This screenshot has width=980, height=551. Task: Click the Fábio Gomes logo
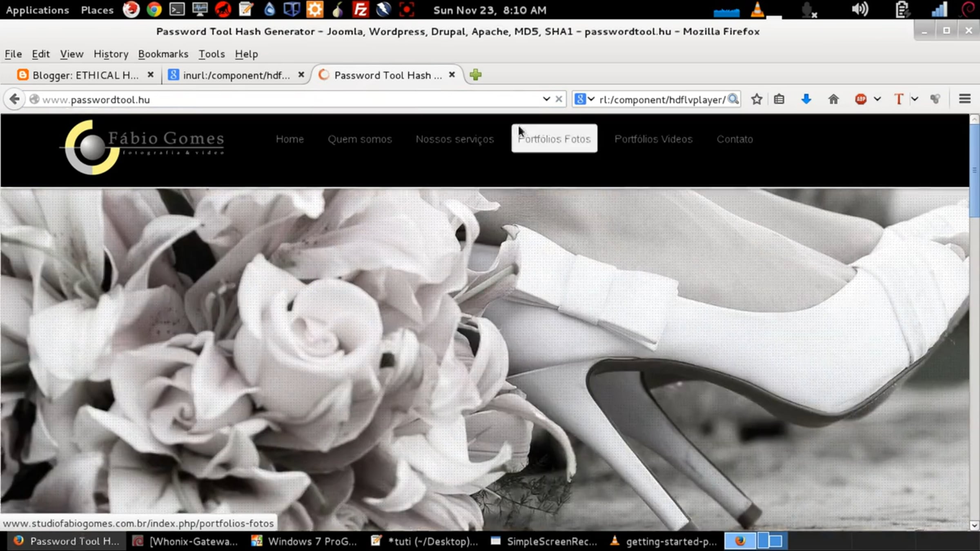pos(142,147)
